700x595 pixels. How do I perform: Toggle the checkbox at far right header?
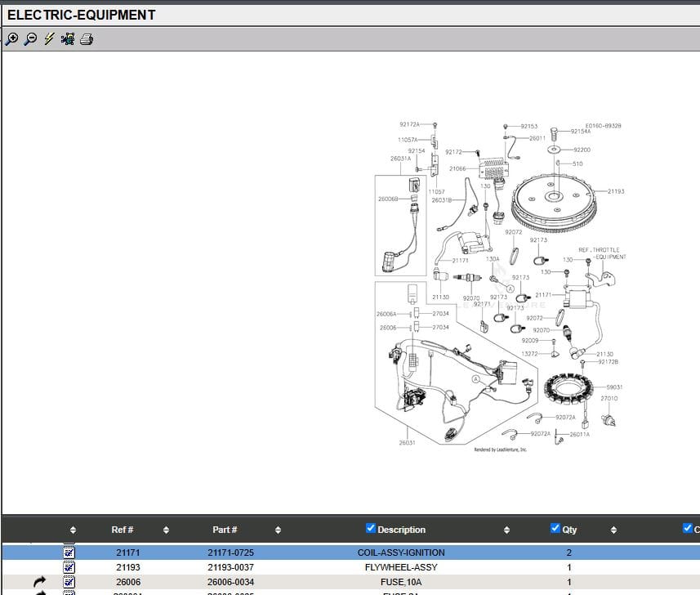pyautogui.click(x=687, y=529)
